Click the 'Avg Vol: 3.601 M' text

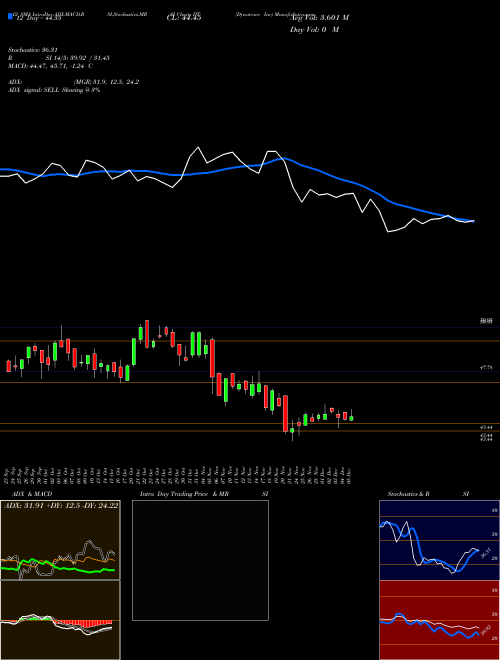click(x=319, y=18)
